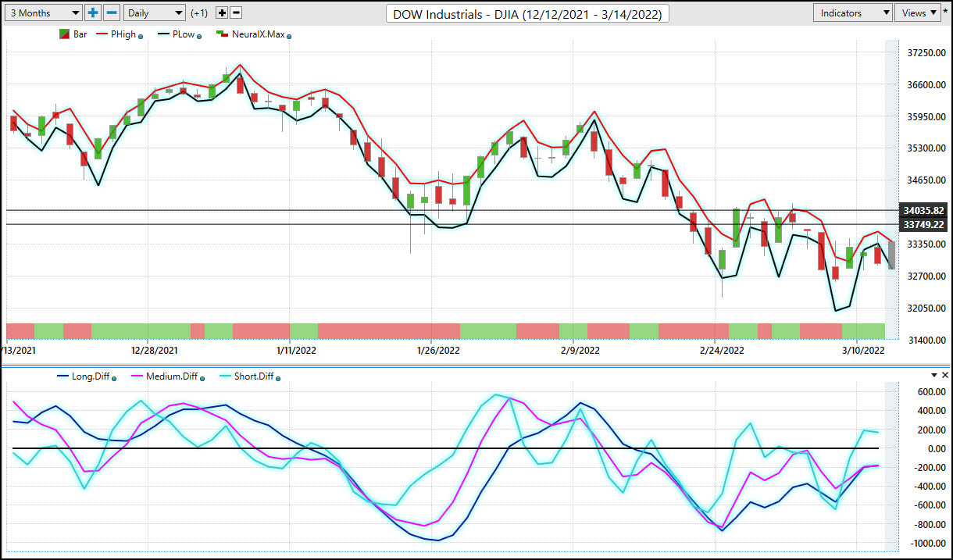
Task: Open the Daily interval dropdown
Action: pyautogui.click(x=155, y=12)
